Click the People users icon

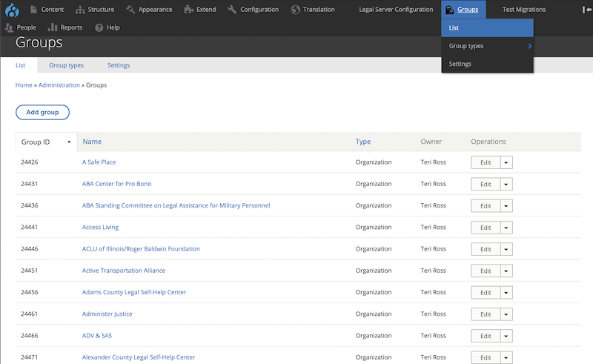pos(9,27)
